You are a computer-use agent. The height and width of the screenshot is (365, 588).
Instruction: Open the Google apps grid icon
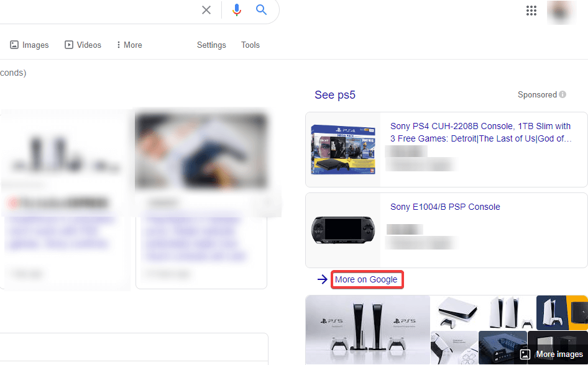pyautogui.click(x=531, y=11)
